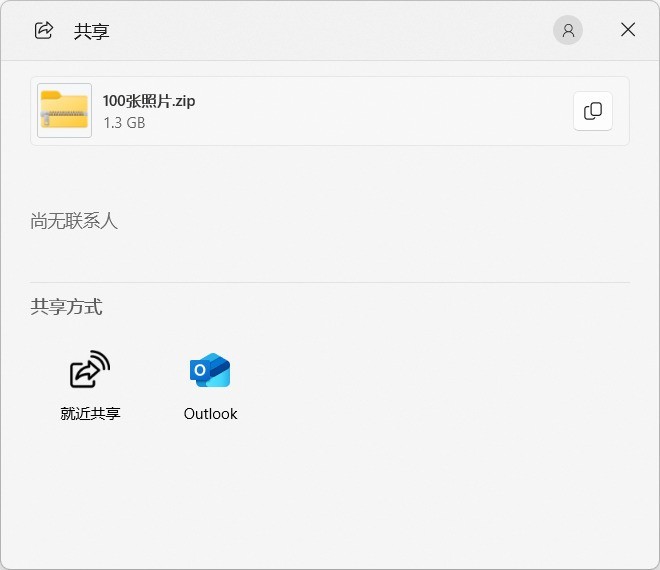Choose the 就近共享 nearby sharing option
The image size is (660, 570).
(x=90, y=386)
